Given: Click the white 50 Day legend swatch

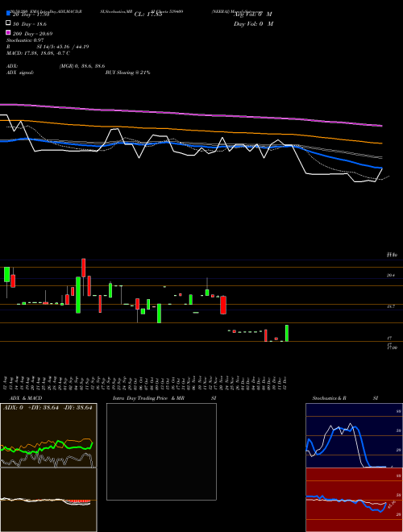Looking at the screenshot, I should tap(9, 23).
